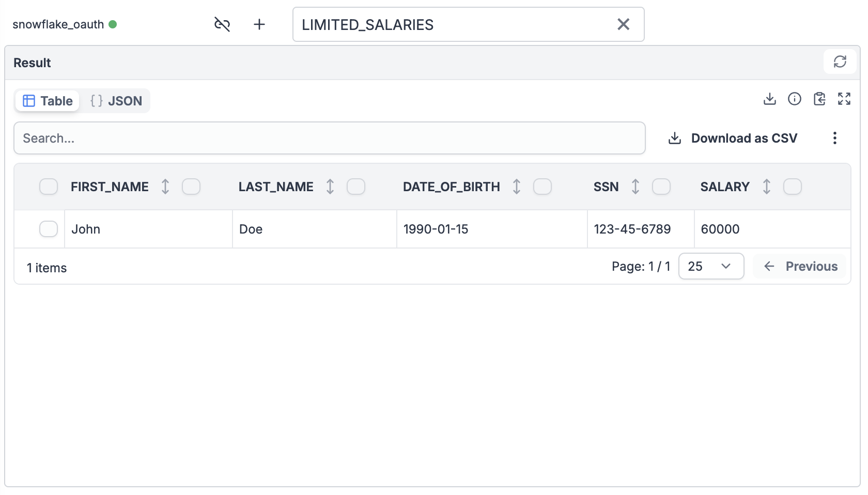Select the Table view tab

point(47,101)
